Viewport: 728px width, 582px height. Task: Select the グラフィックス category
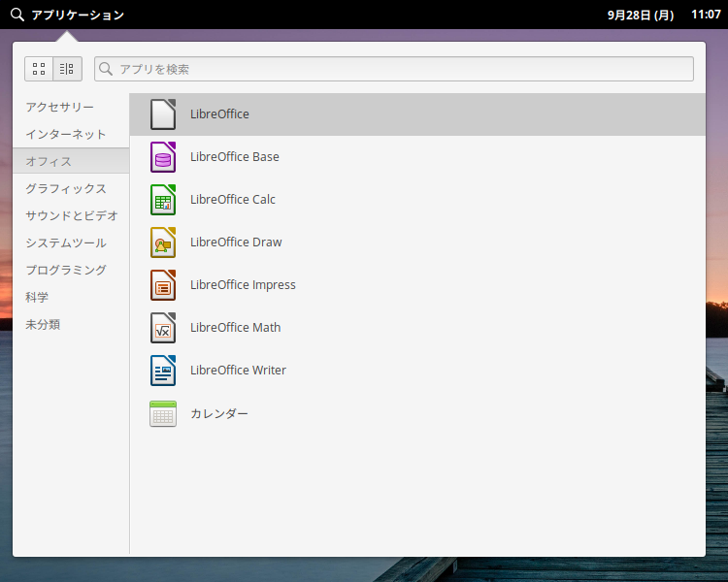point(71,188)
